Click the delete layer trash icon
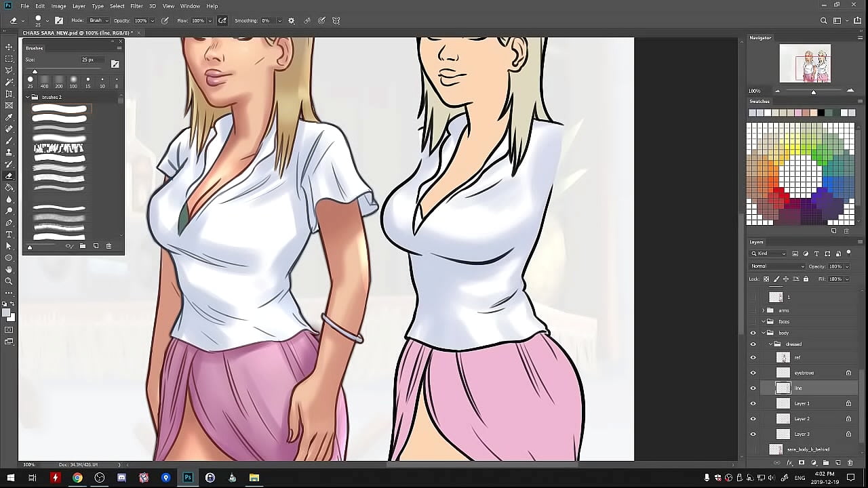Image resolution: width=868 pixels, height=488 pixels. pos(850,463)
